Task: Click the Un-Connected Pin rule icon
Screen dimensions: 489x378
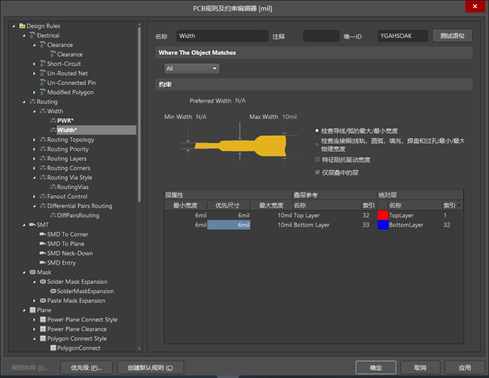Action: [x=43, y=82]
